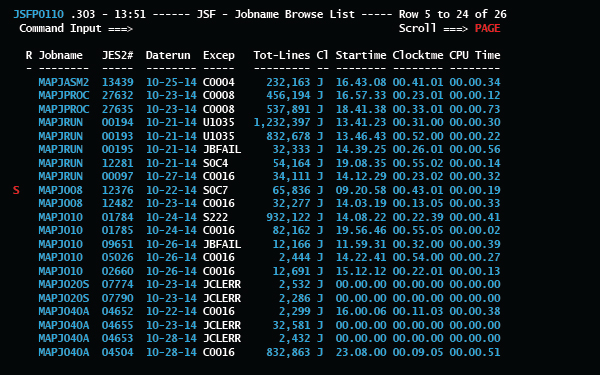Click start time 16.00.06
The image size is (600, 375).
(x=361, y=311)
